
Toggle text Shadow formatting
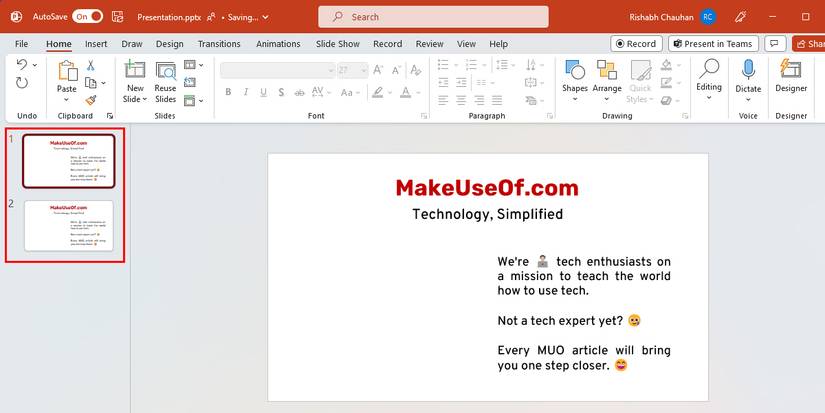click(281, 93)
